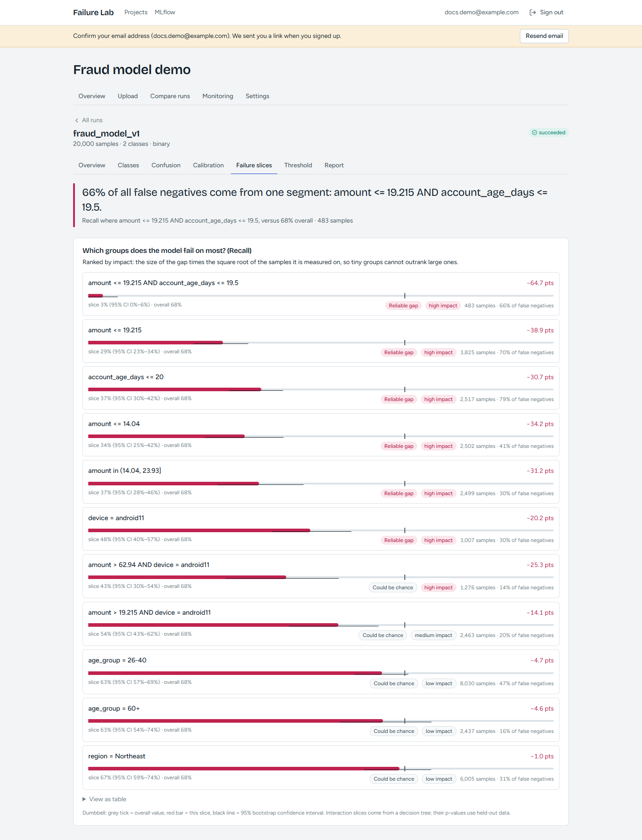Screen dimensions: 642x840
Task: Switch to the Upload project tab
Action: point(128,96)
